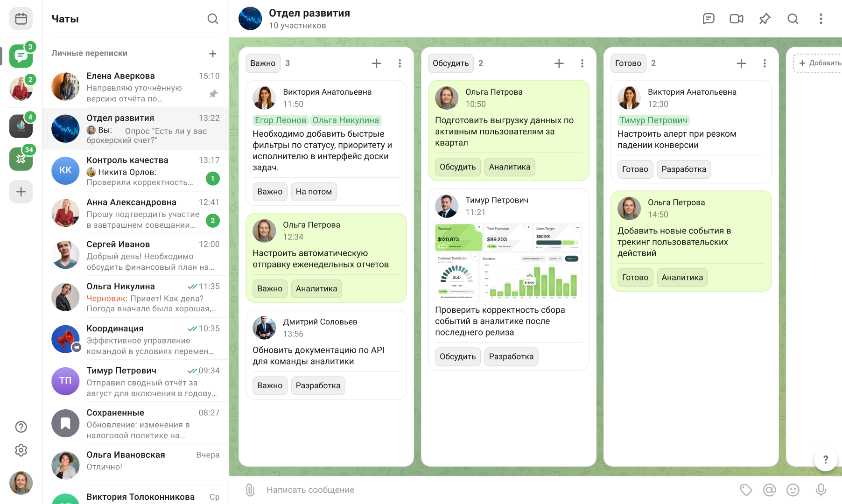Viewport: 842px width, 504px height.
Task: Open Контроль качества chat
Action: pos(135,171)
